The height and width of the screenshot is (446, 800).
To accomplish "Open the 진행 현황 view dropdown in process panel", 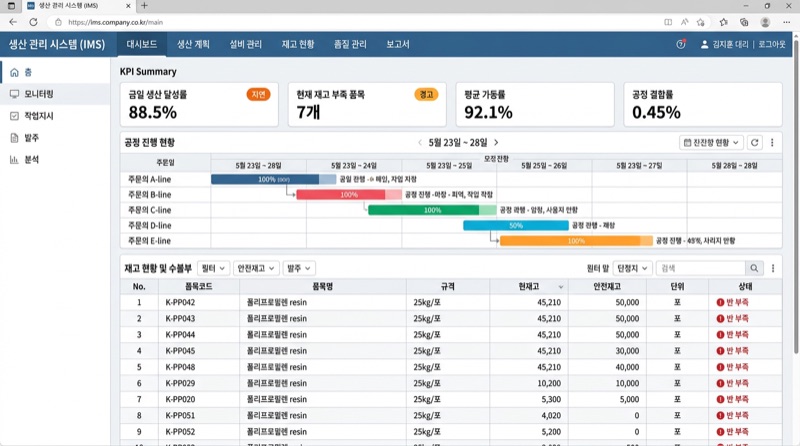I will click(711, 142).
